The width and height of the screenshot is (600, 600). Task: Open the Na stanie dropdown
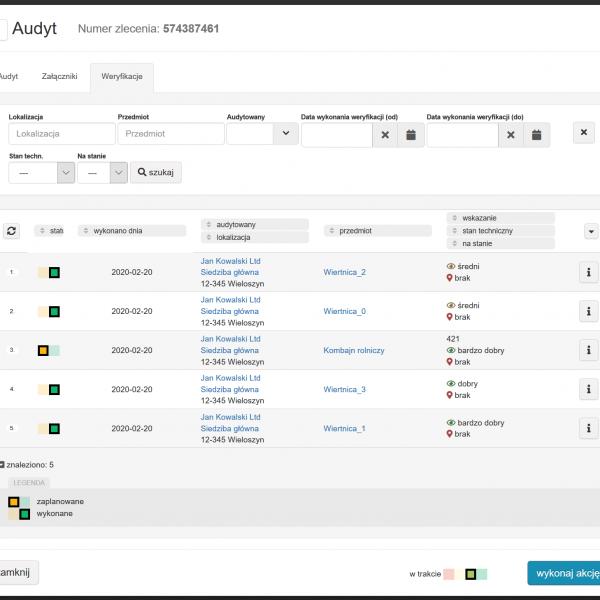(x=118, y=173)
